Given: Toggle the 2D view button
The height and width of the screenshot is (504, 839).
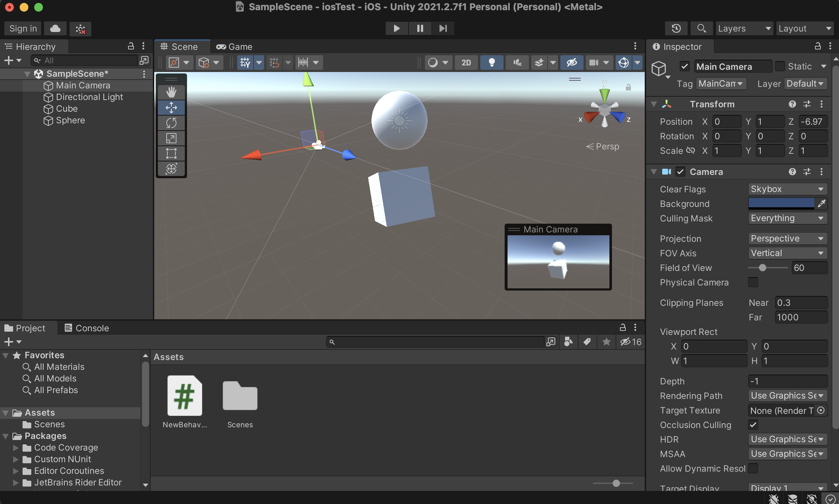Looking at the screenshot, I should pyautogui.click(x=466, y=63).
